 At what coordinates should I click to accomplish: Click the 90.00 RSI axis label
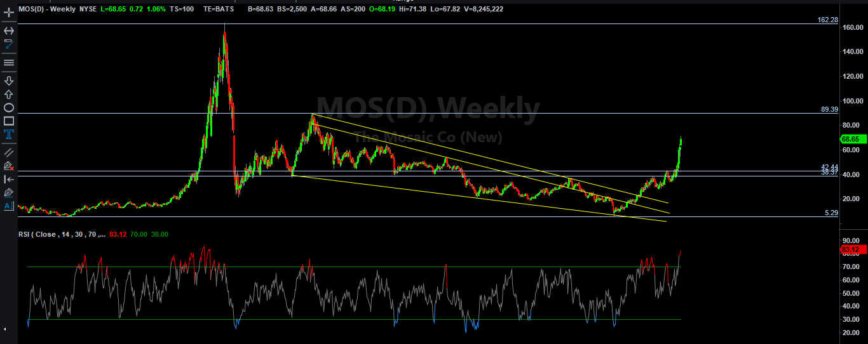[x=851, y=240]
